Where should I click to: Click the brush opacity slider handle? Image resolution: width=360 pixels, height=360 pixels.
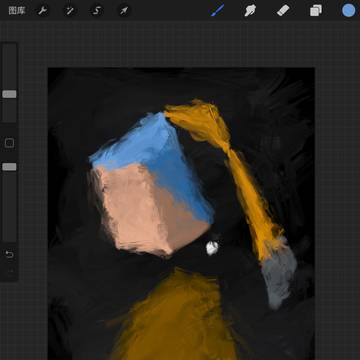[x=9, y=167]
